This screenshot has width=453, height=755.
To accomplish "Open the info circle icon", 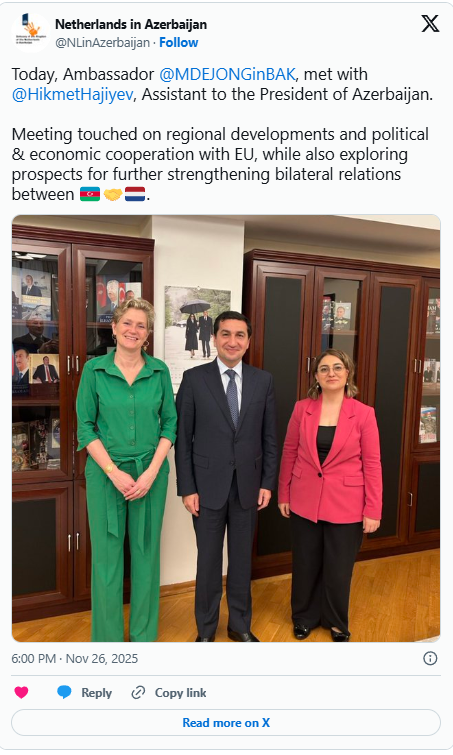I will 430,658.
